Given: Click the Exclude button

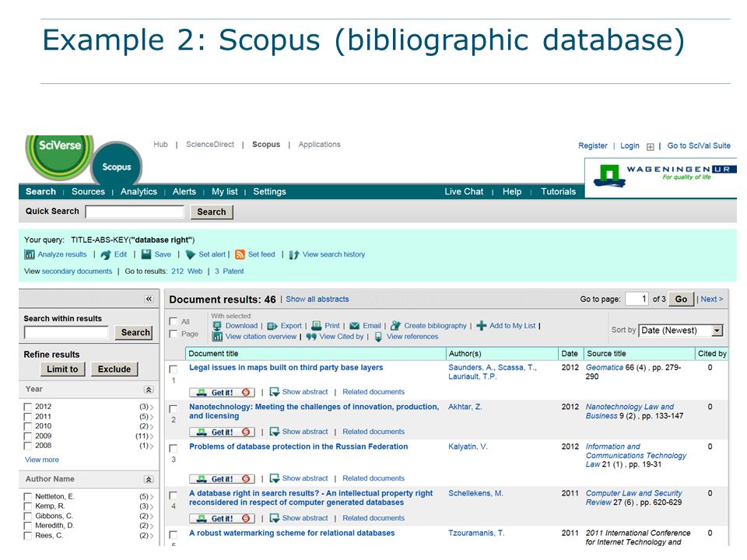Looking at the screenshot, I should [x=114, y=369].
